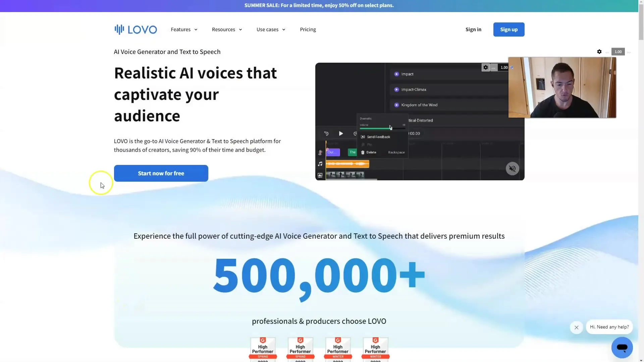Click the play button in demo editor
Image resolution: width=644 pixels, height=362 pixels.
click(x=341, y=133)
